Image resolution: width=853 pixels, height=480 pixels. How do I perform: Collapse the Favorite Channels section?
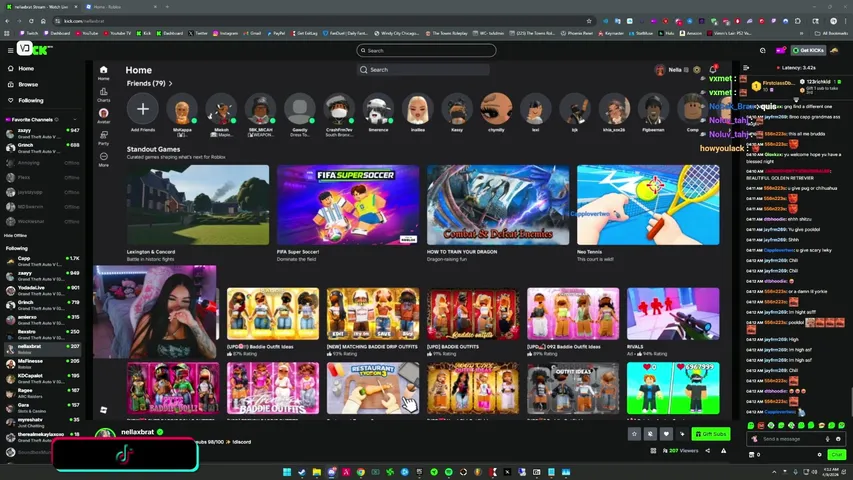pos(75,120)
